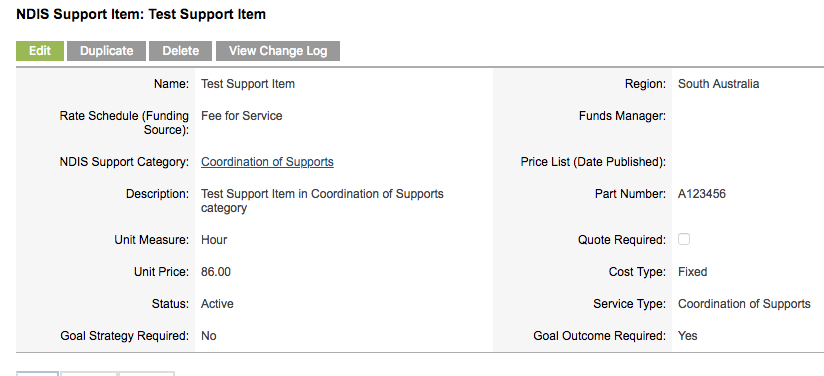Click the unit price value 86.00
Screen dimensions: 824x376
click(x=216, y=272)
